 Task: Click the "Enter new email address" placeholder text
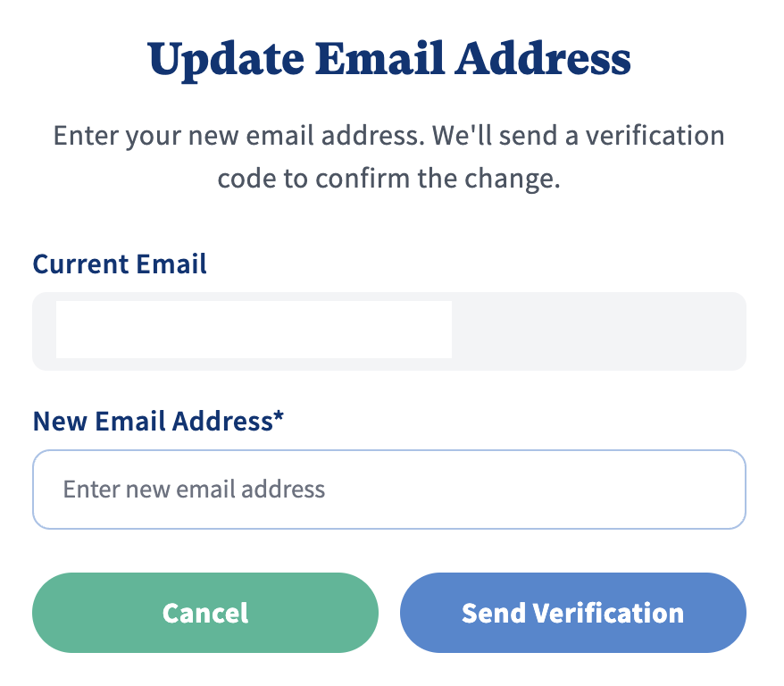(194, 489)
